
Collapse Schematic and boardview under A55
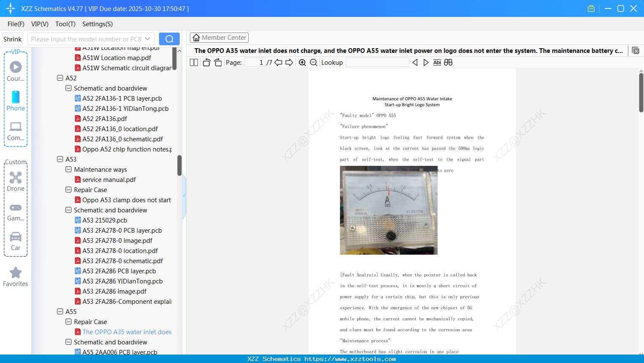click(69, 342)
